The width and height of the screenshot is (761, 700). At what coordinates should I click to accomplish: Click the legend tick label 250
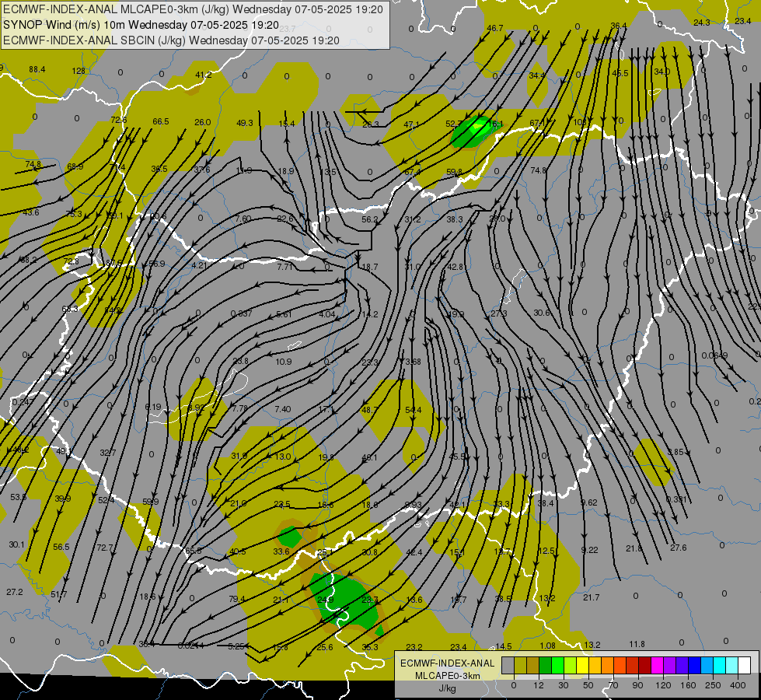(x=713, y=685)
